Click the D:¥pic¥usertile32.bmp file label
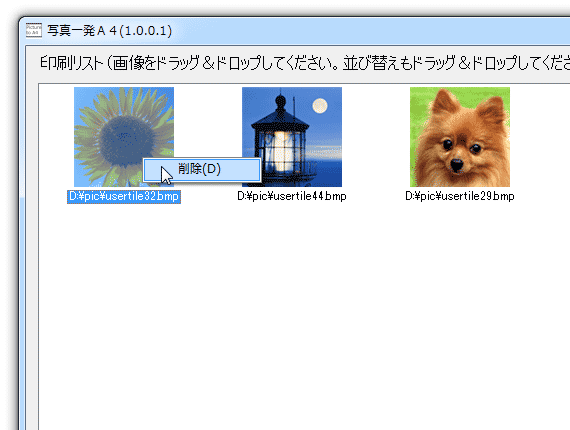The height and width of the screenshot is (430, 570). tap(124, 196)
